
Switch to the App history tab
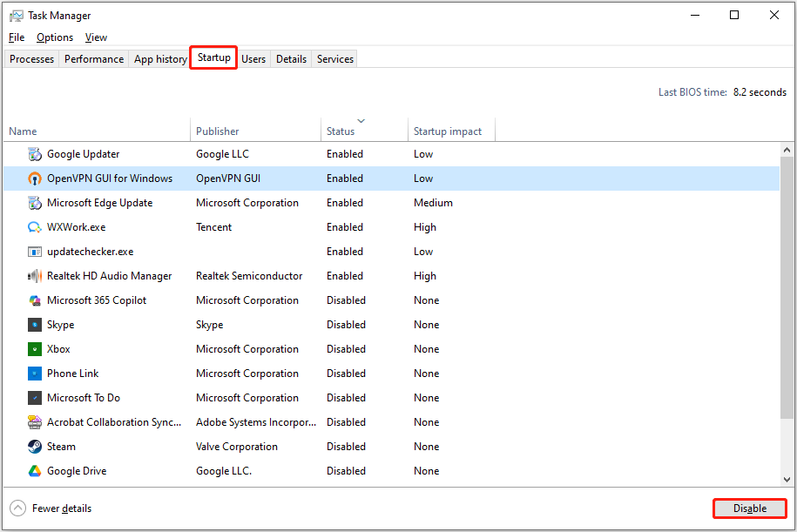click(x=160, y=59)
